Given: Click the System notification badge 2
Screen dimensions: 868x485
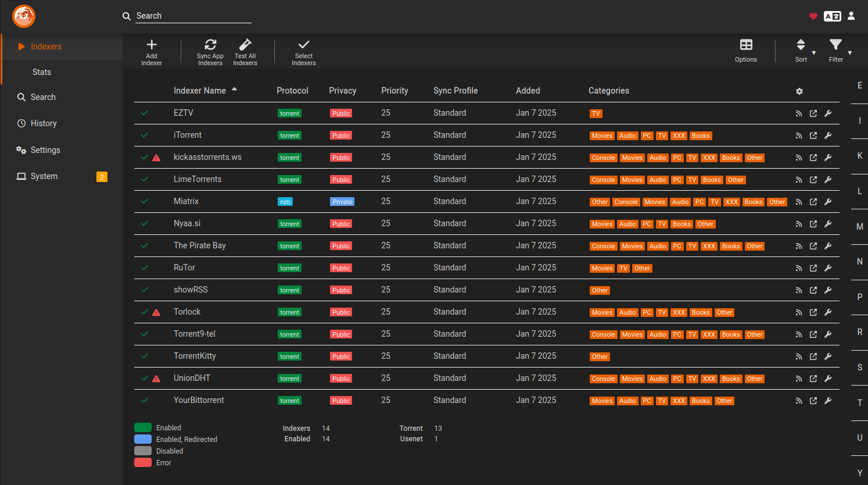Looking at the screenshot, I should pyautogui.click(x=102, y=177).
